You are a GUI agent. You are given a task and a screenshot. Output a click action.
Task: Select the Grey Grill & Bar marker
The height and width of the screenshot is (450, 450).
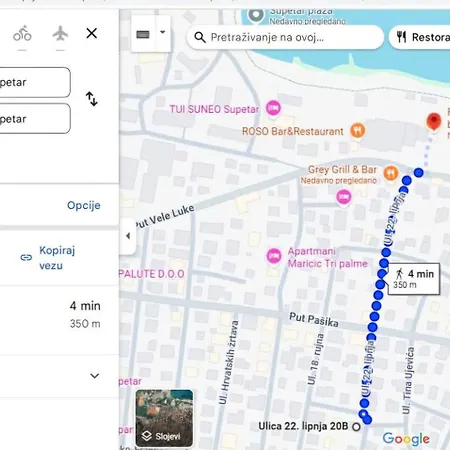click(391, 173)
